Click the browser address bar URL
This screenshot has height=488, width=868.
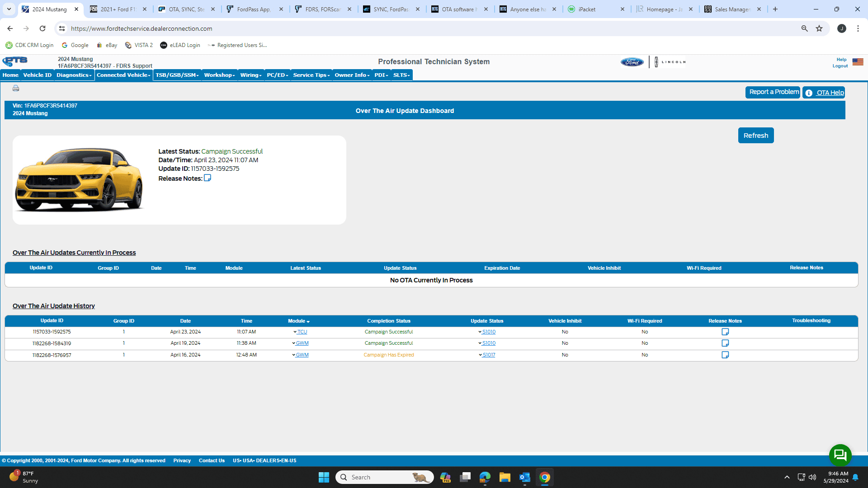click(x=142, y=28)
